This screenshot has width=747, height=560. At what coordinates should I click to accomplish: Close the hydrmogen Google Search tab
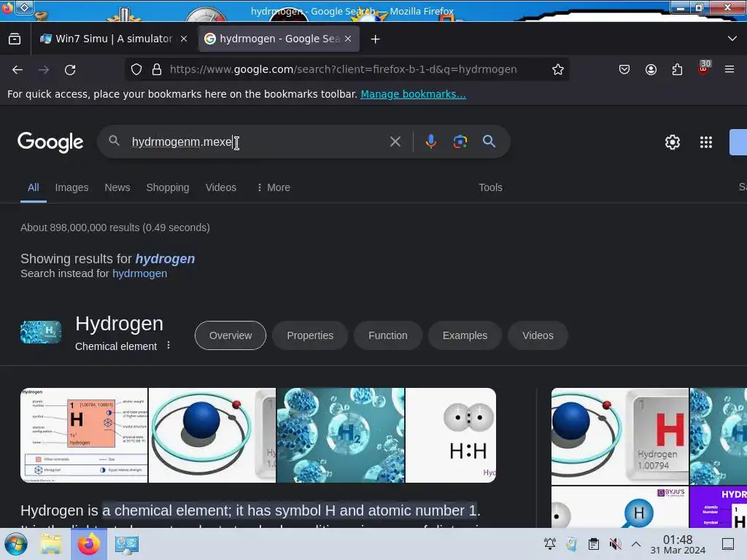[348, 39]
